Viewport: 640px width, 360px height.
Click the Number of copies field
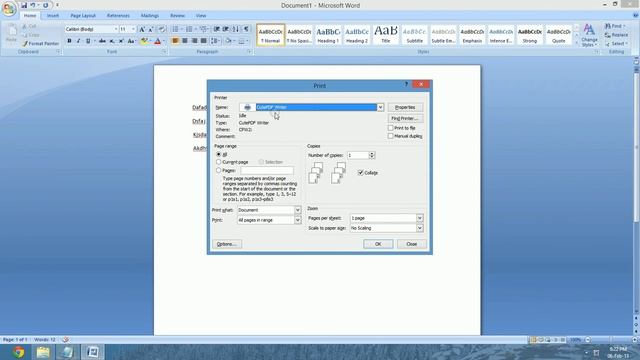pos(358,155)
